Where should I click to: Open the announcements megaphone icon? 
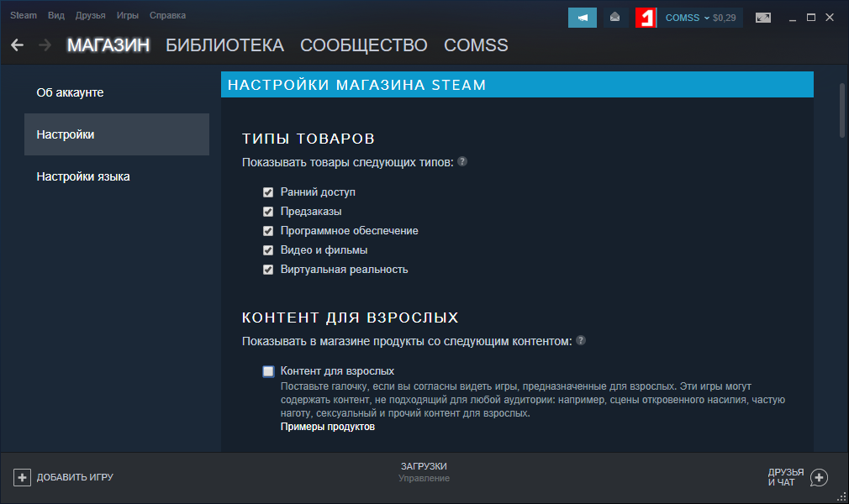(x=582, y=18)
